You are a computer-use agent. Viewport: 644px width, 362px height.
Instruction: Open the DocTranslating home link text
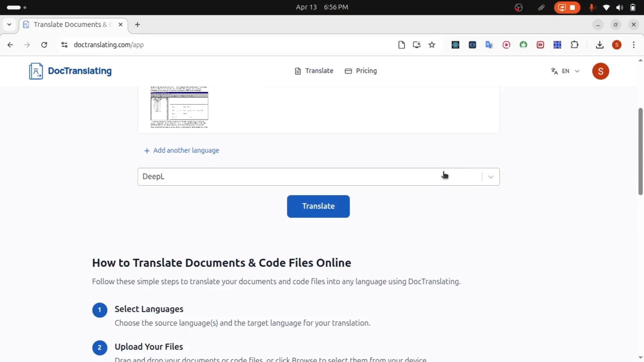[80, 71]
